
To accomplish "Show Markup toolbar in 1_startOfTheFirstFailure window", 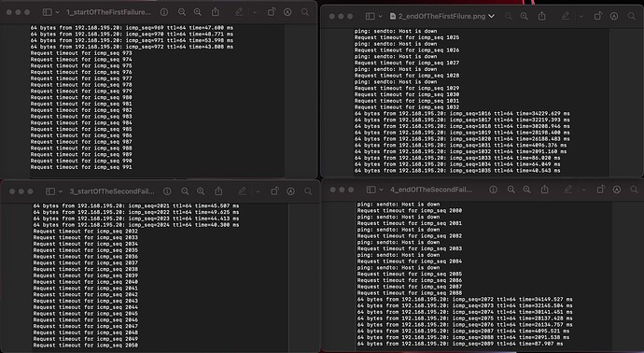I will [x=287, y=12].
